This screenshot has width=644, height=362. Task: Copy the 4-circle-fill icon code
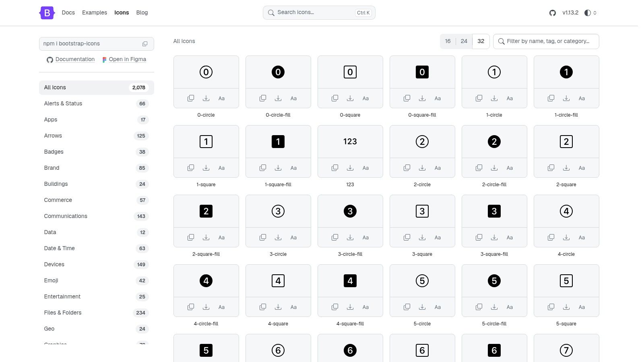click(x=191, y=307)
